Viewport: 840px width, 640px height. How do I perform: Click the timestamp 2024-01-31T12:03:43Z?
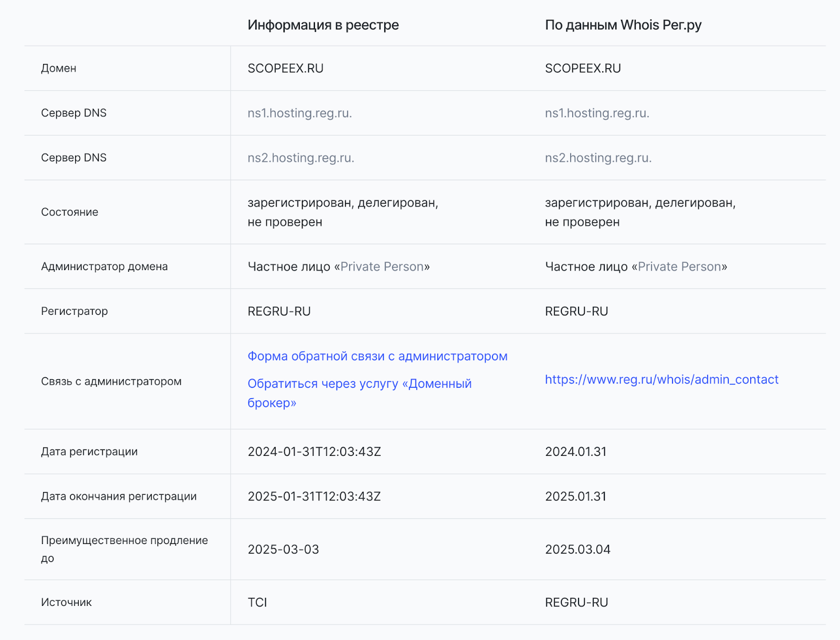click(314, 452)
